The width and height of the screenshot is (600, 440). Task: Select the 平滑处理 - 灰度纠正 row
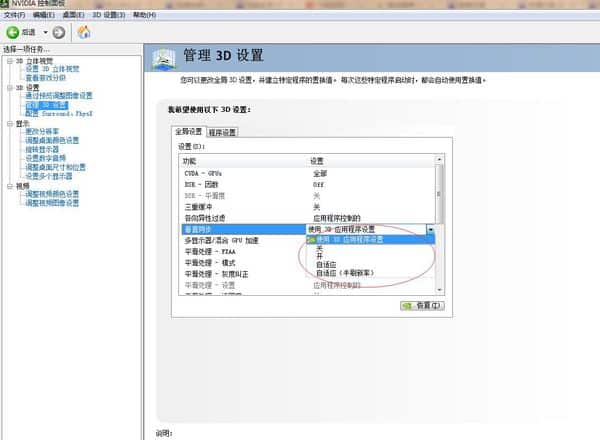point(244,274)
